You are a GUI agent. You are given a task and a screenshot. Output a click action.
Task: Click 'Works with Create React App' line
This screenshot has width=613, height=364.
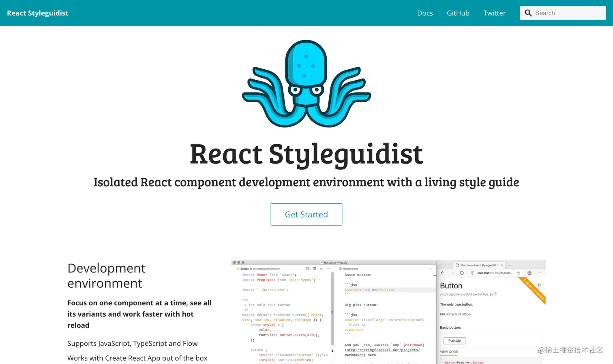(137, 358)
